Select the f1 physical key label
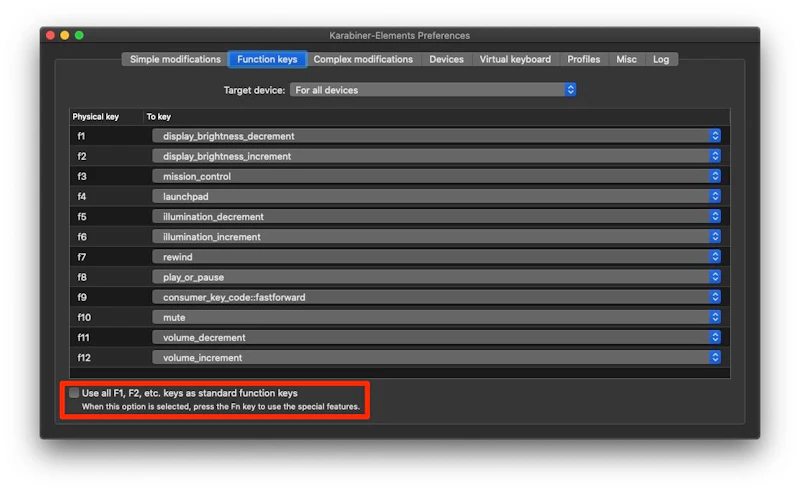800x492 pixels. click(81, 136)
